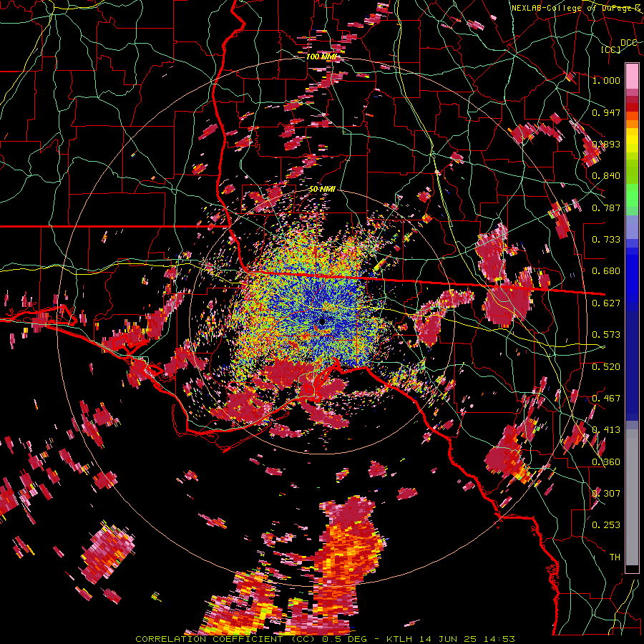Click the TH threshold label on colorbar
The width and height of the screenshot is (644, 644).
click(615, 557)
